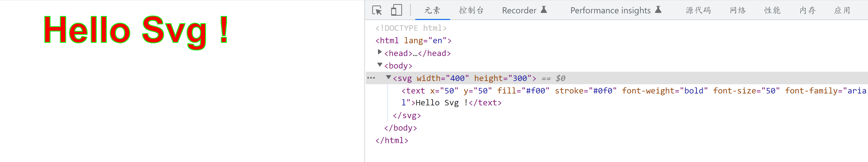Click the stroke="#0f0" attribute
The width and height of the screenshot is (868, 162).
pyautogui.click(x=586, y=91)
